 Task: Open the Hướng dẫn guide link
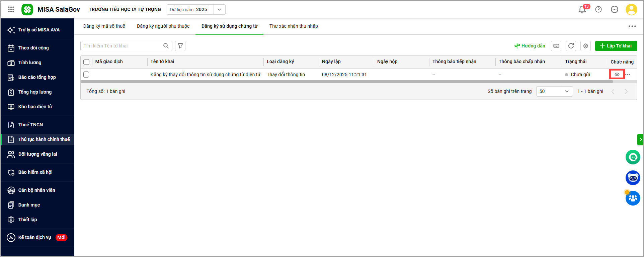530,46
